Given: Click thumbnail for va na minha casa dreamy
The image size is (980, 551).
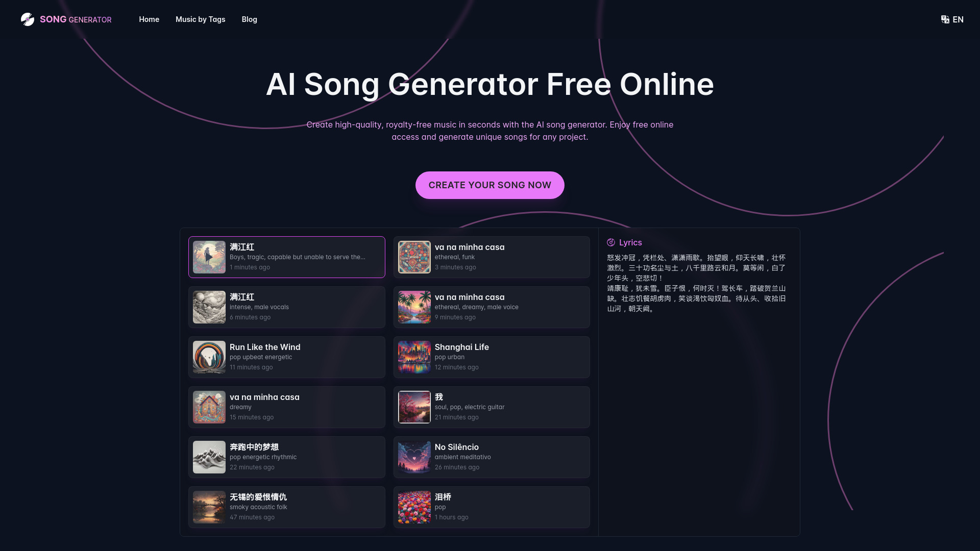Looking at the screenshot, I should (209, 407).
